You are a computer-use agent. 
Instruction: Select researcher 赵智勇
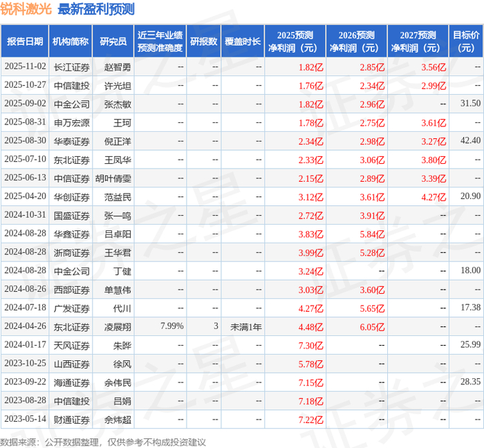(118, 67)
